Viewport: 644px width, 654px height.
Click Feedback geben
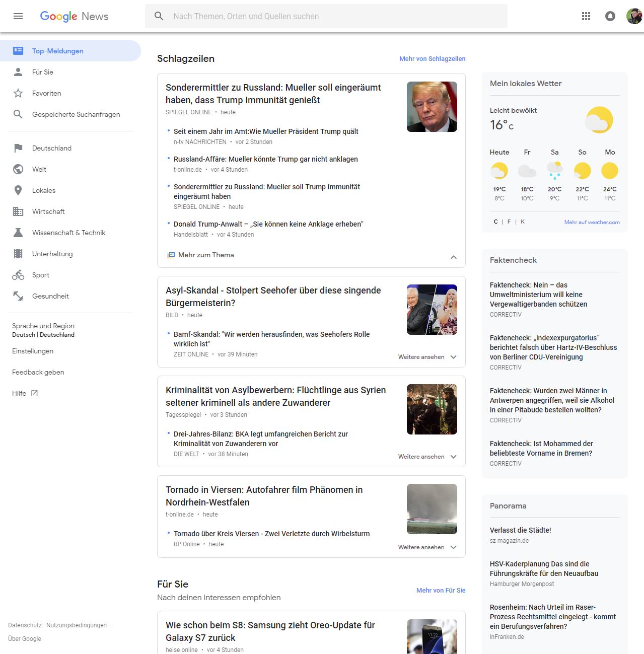(38, 372)
